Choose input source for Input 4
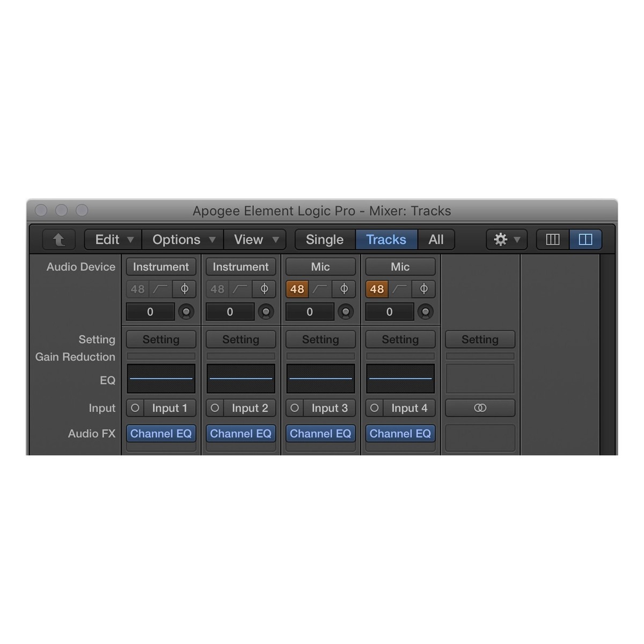This screenshot has width=644, height=644. [x=409, y=408]
